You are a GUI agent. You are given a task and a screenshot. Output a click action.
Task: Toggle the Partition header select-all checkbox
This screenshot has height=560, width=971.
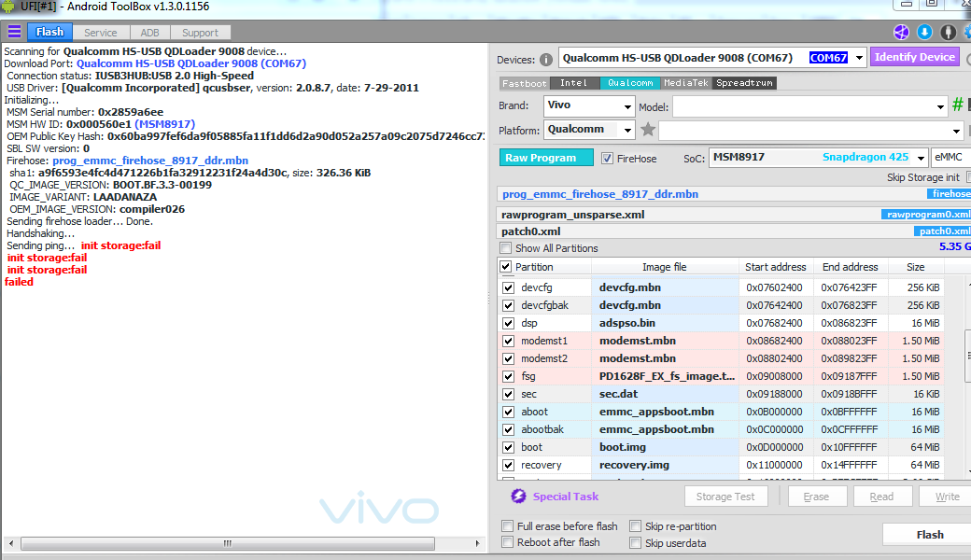[x=505, y=267]
